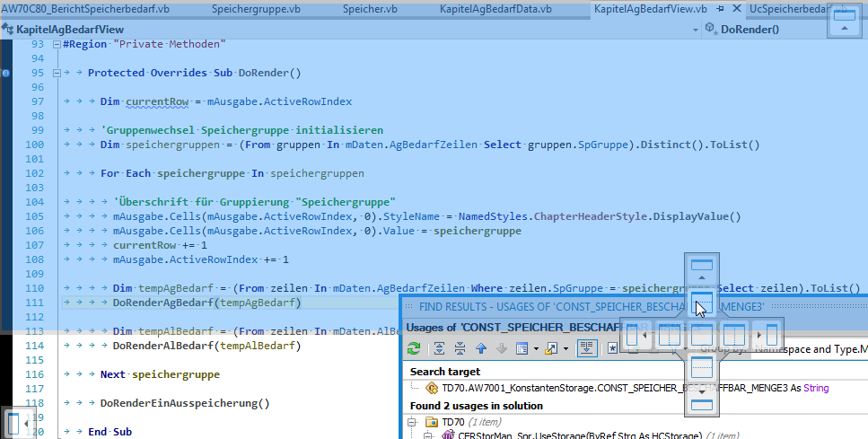Click 'ChapterHeaderStyle' on line 105
The width and height of the screenshot is (868, 439).
pyautogui.click(x=590, y=216)
